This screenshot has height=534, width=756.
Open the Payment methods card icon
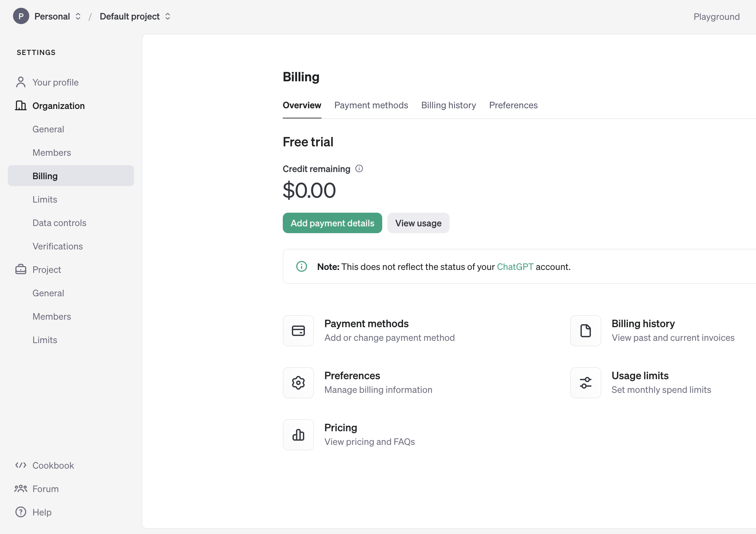pos(298,330)
